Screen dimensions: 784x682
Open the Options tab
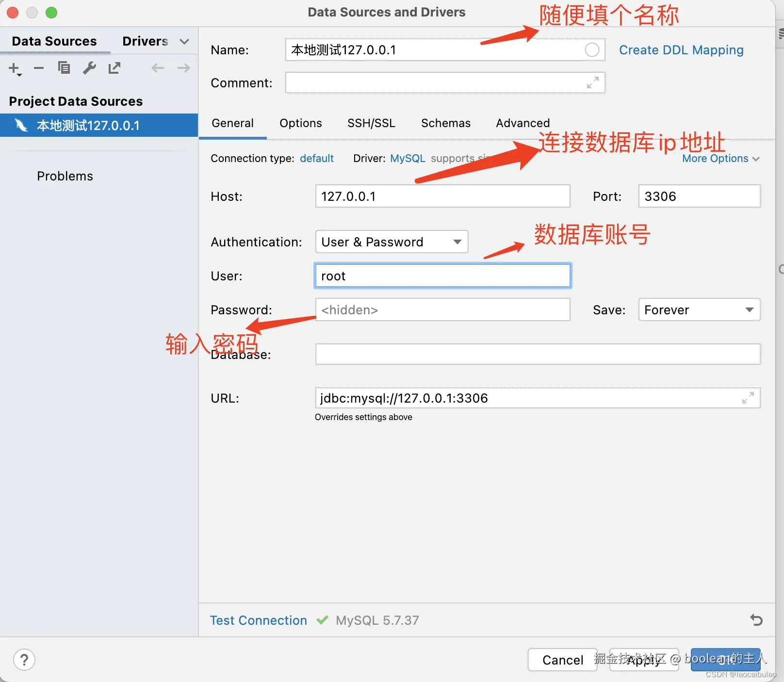(301, 123)
